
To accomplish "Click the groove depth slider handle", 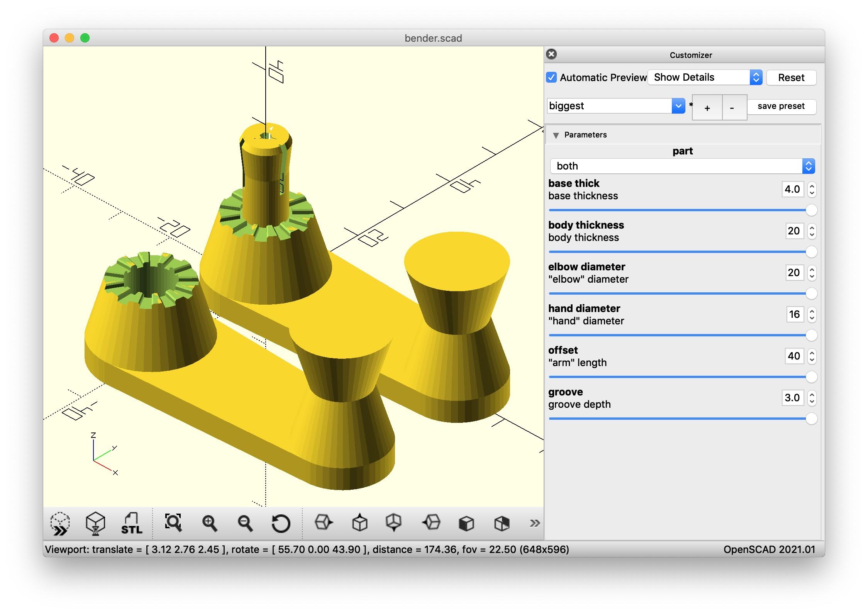I will click(x=811, y=419).
